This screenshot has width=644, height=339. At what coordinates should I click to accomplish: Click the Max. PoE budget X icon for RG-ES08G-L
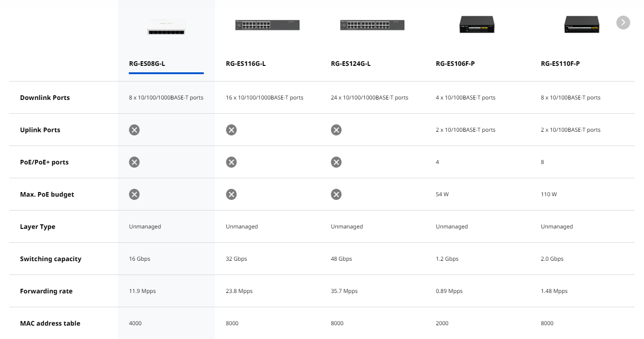click(134, 194)
